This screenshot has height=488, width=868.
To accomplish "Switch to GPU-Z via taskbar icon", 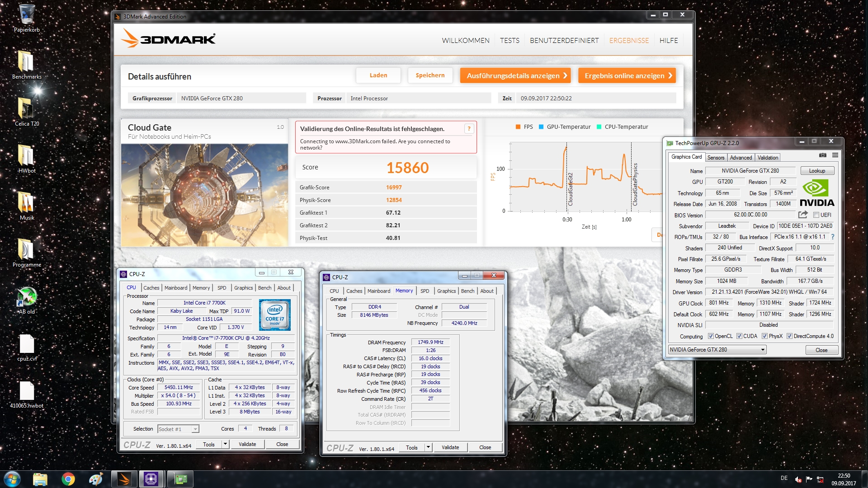I will (x=180, y=479).
